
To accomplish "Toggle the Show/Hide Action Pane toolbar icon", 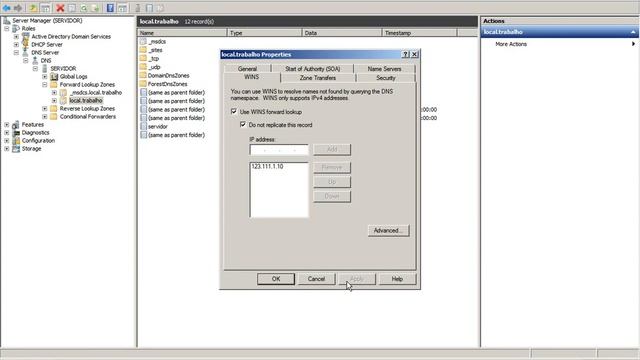I will pos(122,8).
